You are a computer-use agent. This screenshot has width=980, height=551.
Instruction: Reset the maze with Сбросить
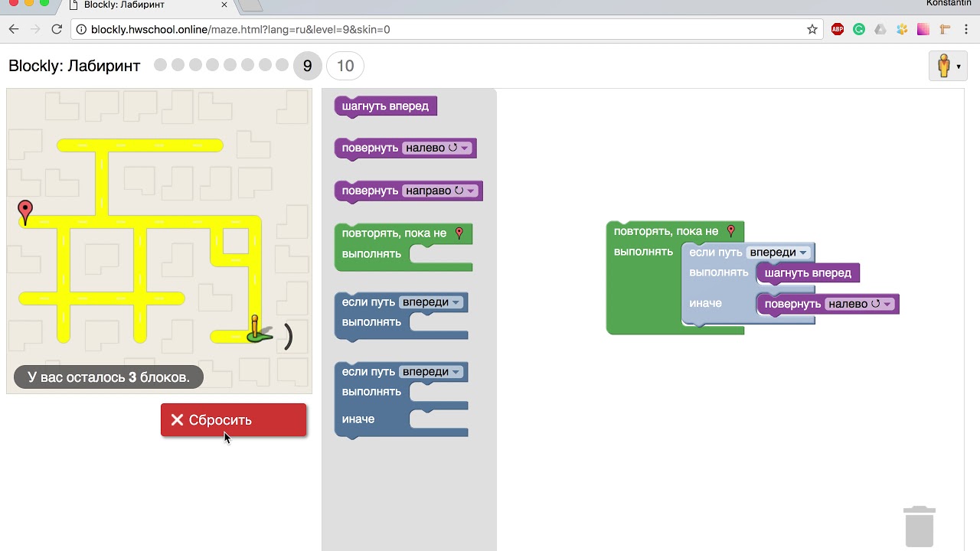pyautogui.click(x=234, y=420)
